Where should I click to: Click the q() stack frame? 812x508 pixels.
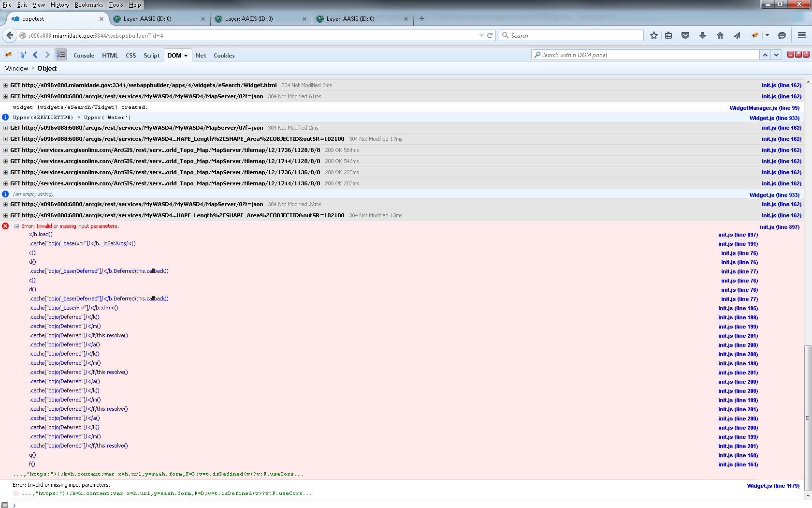click(32, 455)
